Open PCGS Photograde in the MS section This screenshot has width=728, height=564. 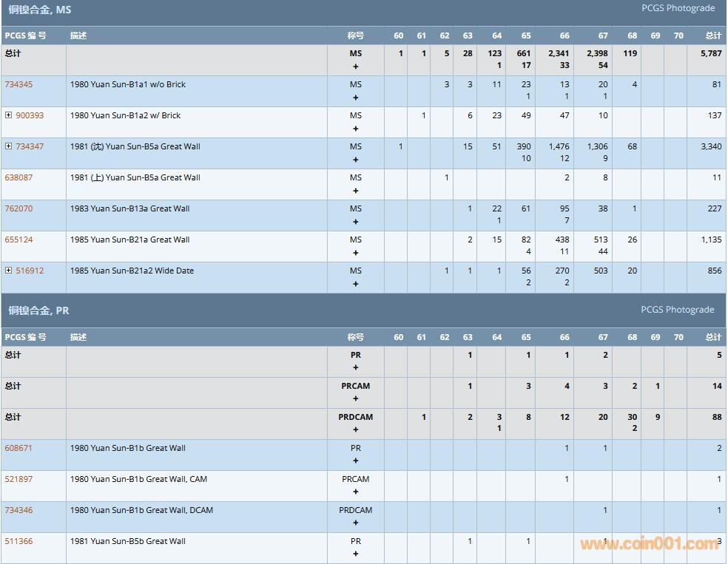point(678,8)
